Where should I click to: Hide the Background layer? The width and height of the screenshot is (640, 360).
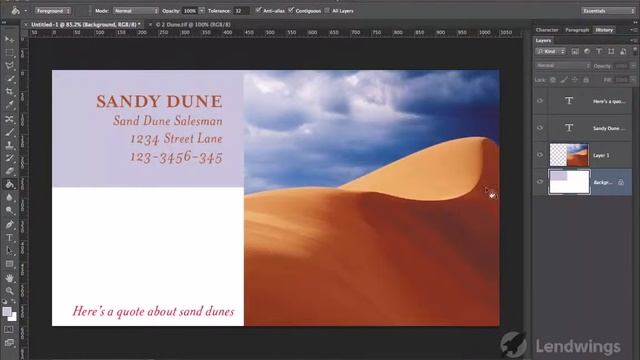540,182
